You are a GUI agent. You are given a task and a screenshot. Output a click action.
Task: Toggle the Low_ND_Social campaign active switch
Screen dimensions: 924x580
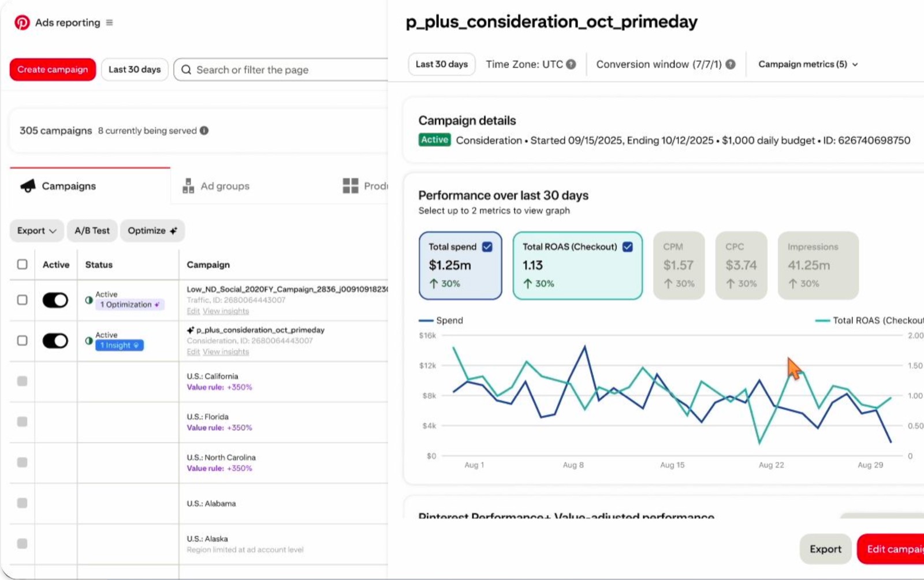[55, 300]
